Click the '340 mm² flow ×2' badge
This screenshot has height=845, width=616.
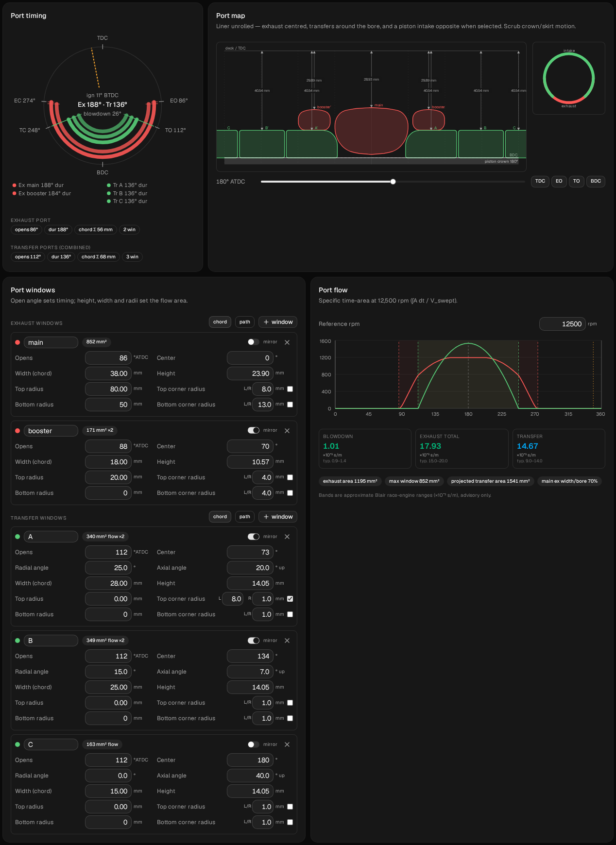point(105,537)
